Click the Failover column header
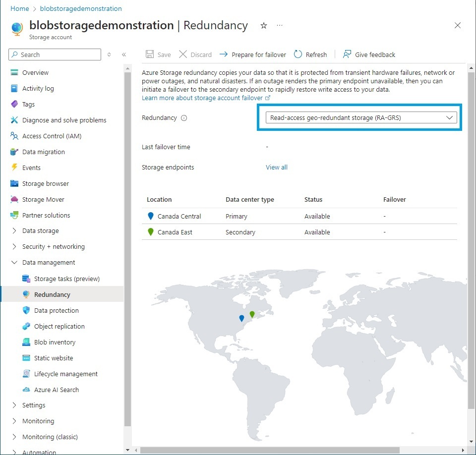Screen dimensions: 476x455 tap(394, 199)
